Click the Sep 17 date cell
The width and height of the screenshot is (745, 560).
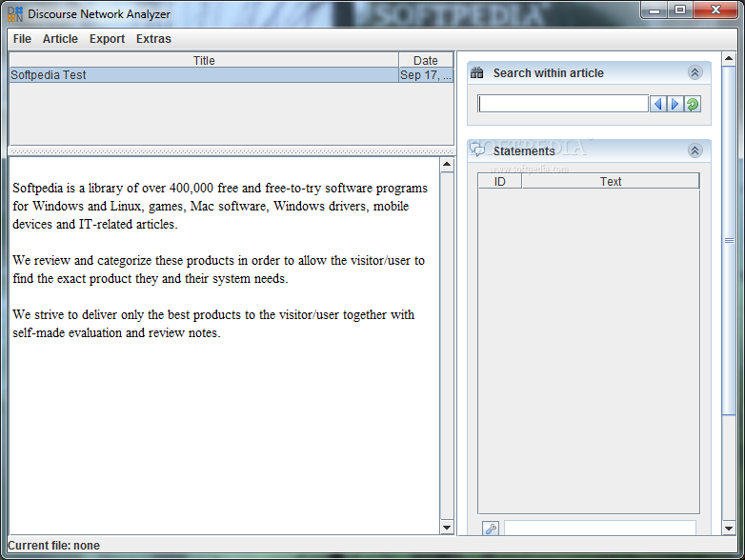[426, 75]
